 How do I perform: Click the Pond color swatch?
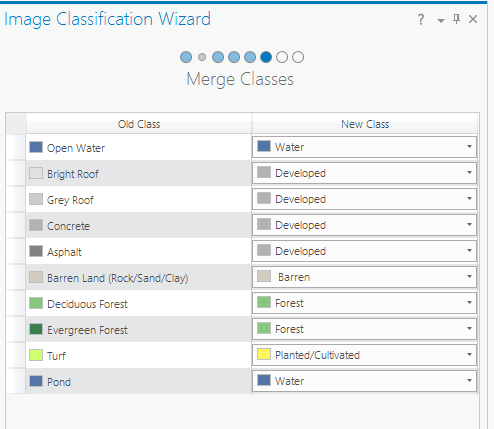click(x=36, y=381)
